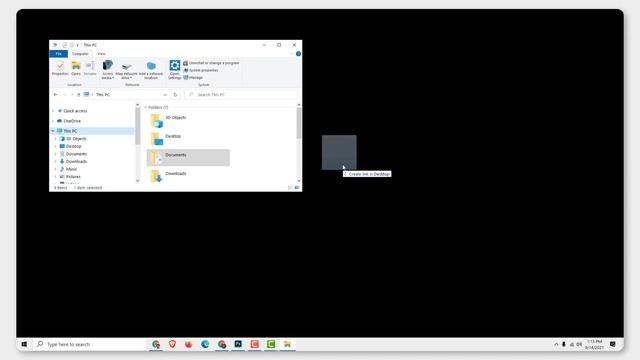Open the address bar history dropdown
Viewport: 640px width, 360px height.
165,95
